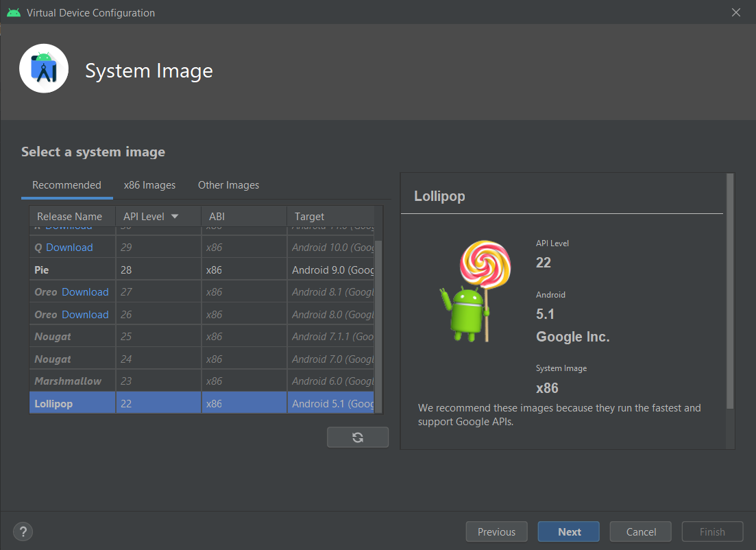Click the x86 ABI cell in Lollipop row

244,404
